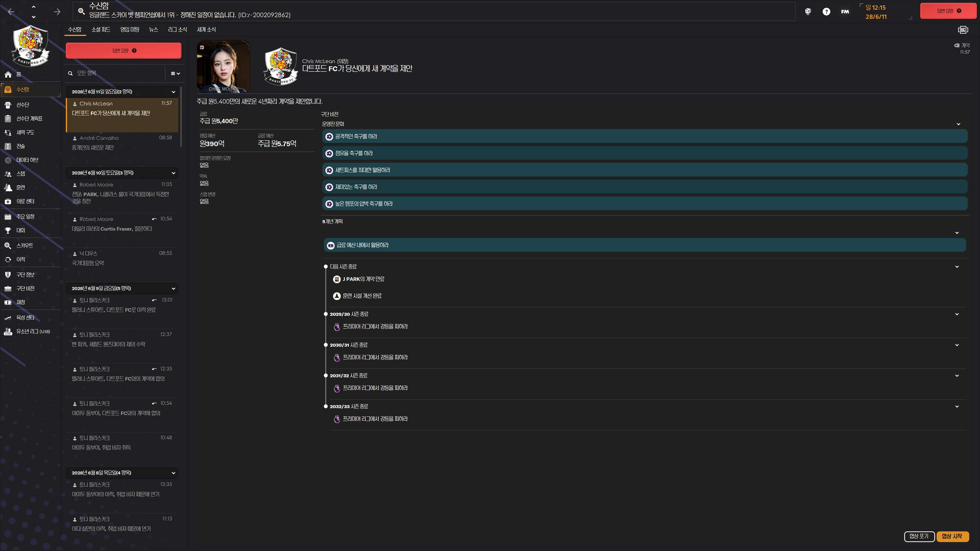Collapse the 2028년 6월 9일 금요일 group
The height and width of the screenshot is (551, 980).
coord(174,289)
